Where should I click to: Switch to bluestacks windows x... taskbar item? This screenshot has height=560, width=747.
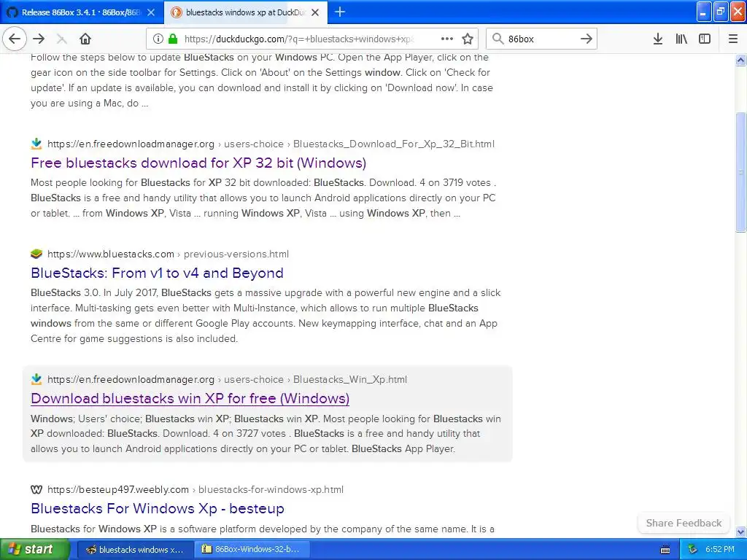(135, 550)
